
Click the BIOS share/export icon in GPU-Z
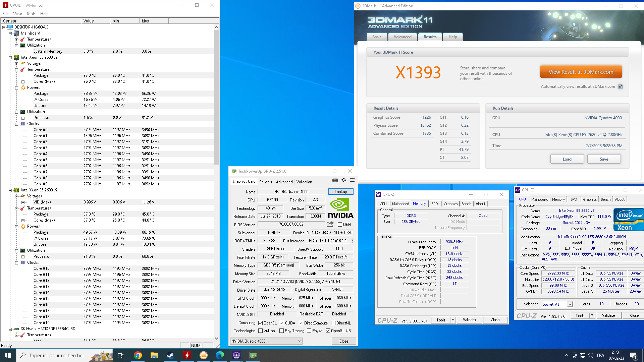point(330,224)
